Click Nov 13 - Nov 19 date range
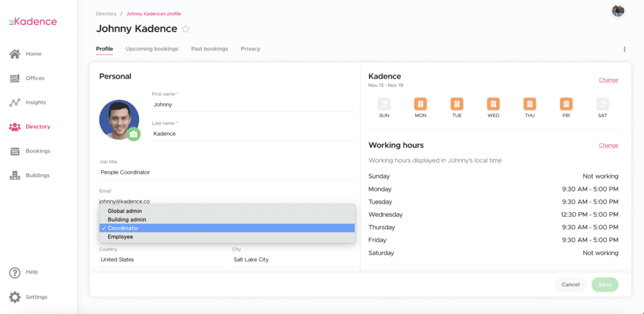 pos(386,85)
